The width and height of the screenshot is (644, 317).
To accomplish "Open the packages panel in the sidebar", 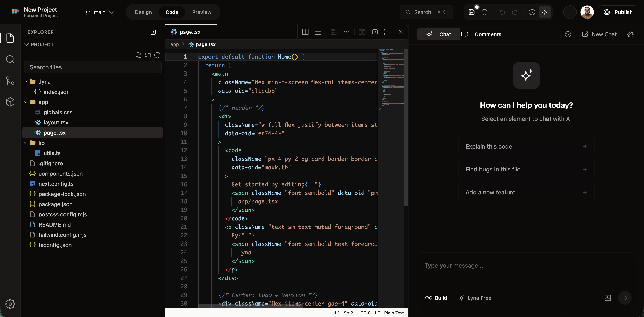I will click(x=10, y=102).
